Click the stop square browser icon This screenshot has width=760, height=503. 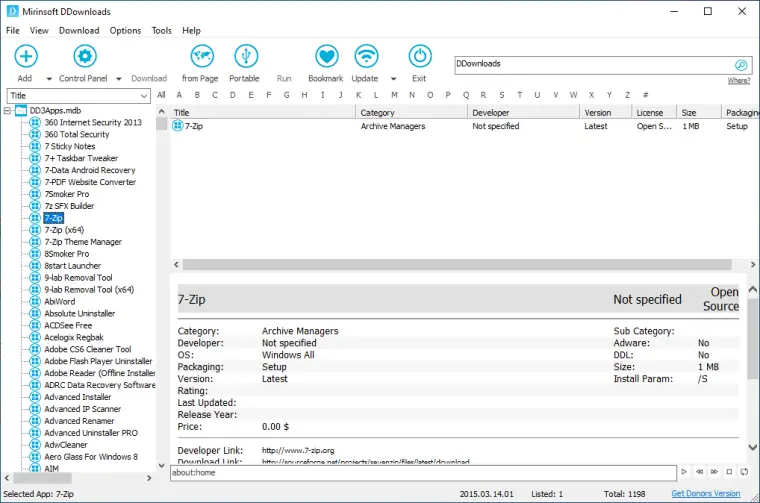click(729, 472)
